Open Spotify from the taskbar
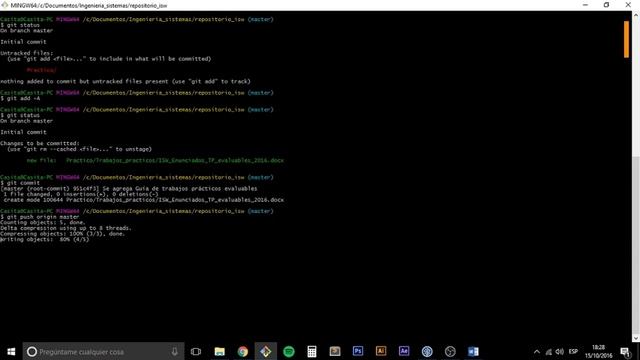 click(x=289, y=351)
